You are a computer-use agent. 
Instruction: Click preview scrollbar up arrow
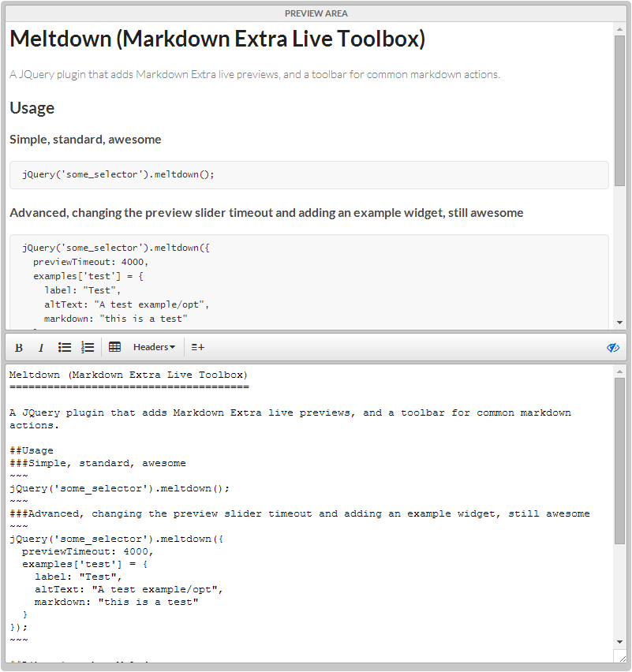tap(619, 29)
